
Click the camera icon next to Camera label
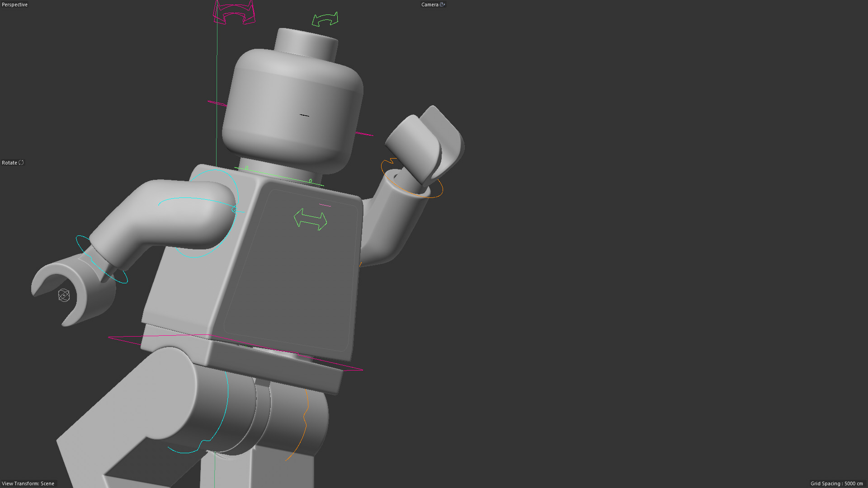(443, 5)
